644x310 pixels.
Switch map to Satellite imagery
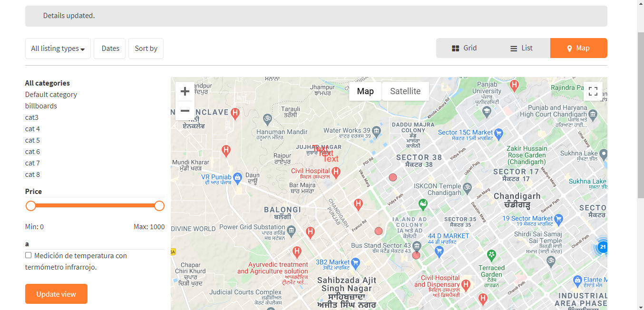point(405,91)
